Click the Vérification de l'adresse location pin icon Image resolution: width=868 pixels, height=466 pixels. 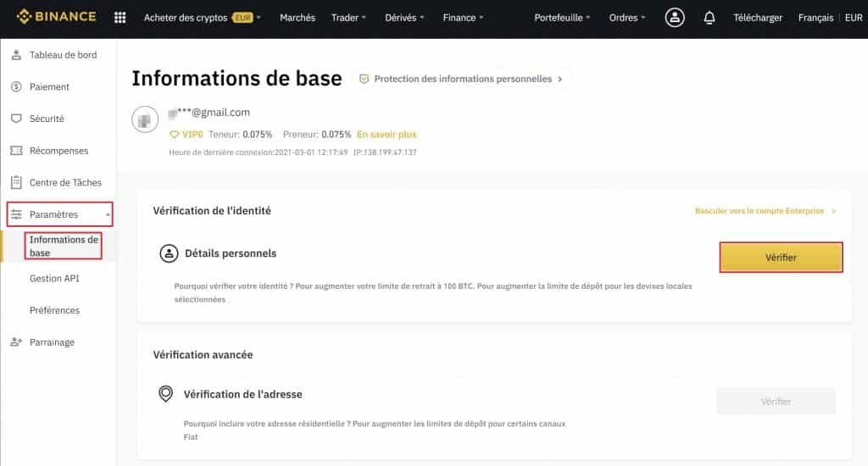[x=165, y=394]
